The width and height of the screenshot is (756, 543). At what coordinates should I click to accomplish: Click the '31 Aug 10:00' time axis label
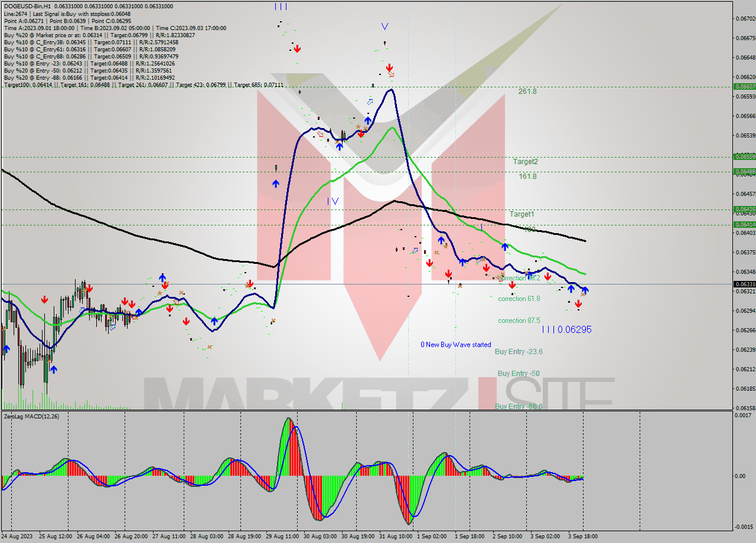click(396, 537)
